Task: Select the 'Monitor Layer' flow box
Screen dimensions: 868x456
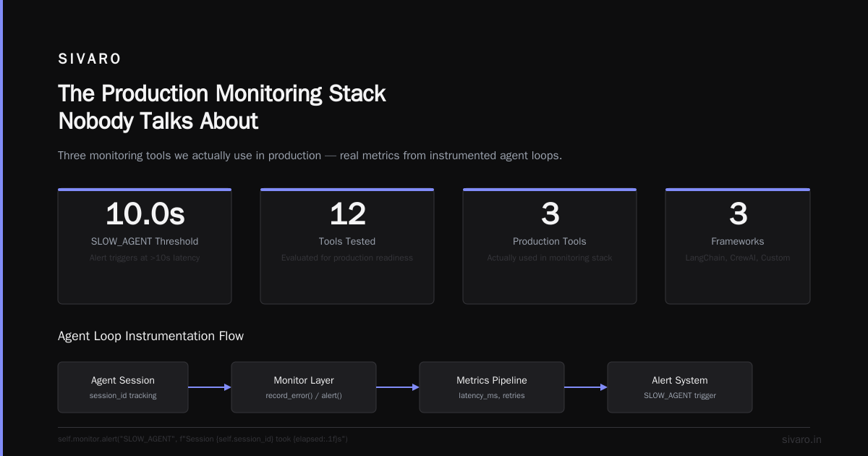Action: tap(304, 387)
